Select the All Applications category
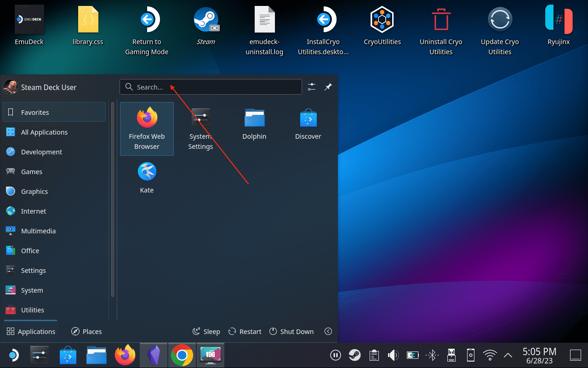Viewport: 588px width, 368px height. click(54, 132)
